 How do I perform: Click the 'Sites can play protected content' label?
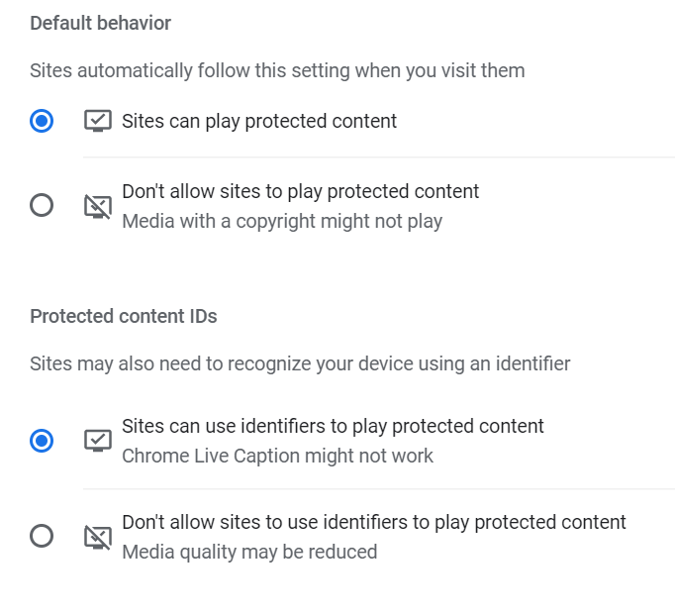coord(259,121)
